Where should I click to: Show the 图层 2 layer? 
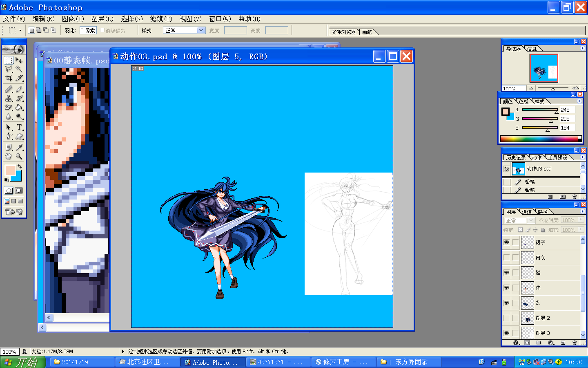pos(506,318)
